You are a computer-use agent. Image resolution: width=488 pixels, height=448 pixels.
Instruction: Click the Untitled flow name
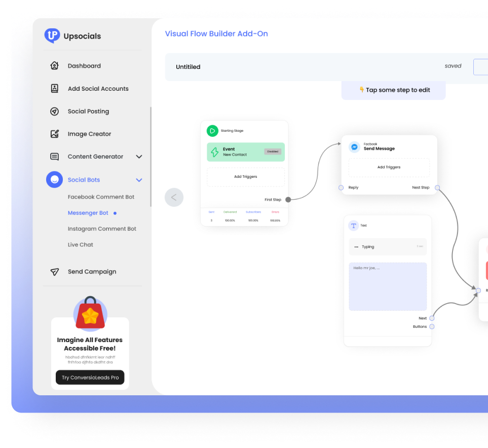coord(188,67)
